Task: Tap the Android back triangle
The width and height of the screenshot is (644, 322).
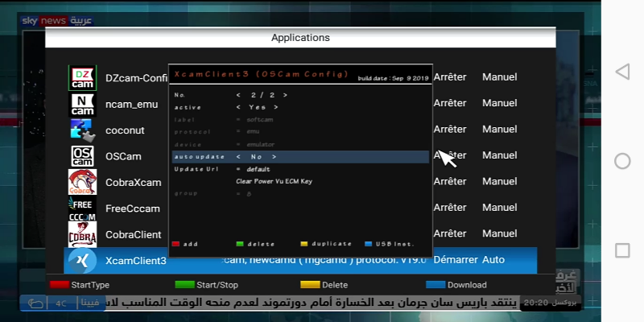Action: (x=622, y=72)
